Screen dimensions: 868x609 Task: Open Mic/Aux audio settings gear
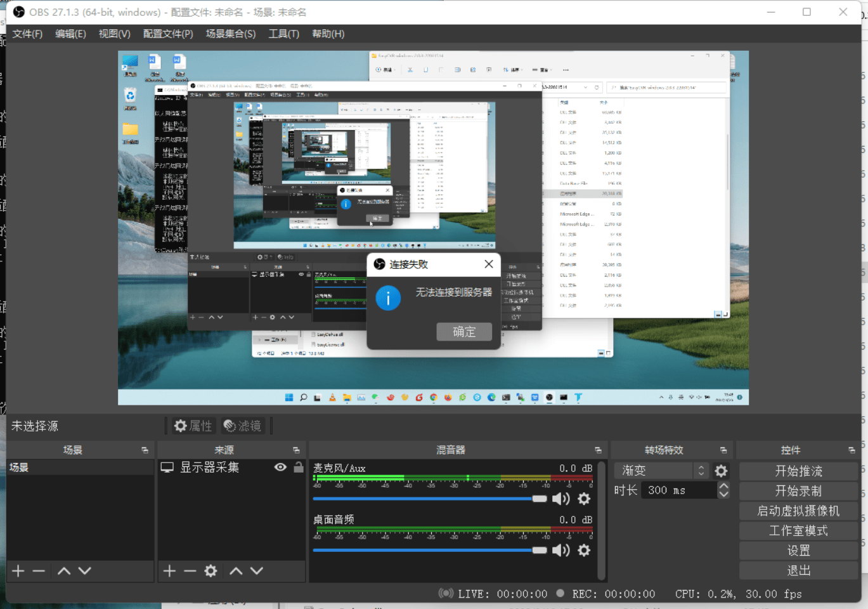(x=584, y=499)
